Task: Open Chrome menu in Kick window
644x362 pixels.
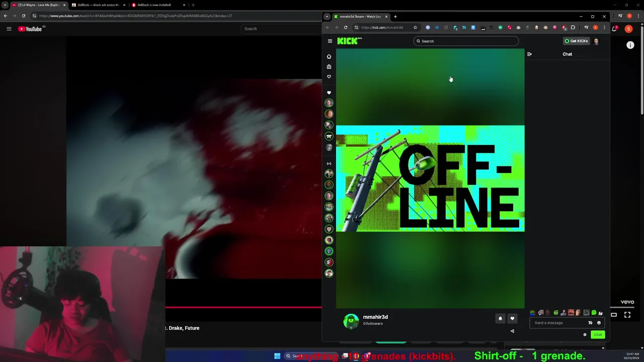Action: pos(604,28)
